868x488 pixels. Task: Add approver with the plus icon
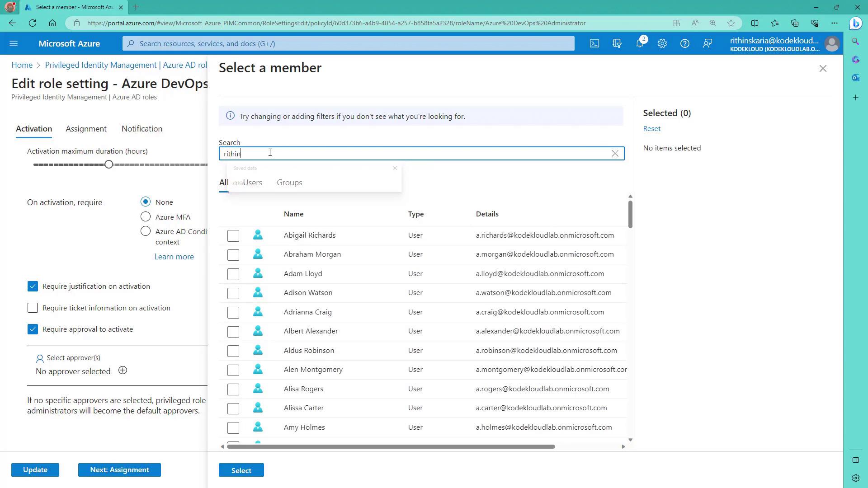[123, 371]
